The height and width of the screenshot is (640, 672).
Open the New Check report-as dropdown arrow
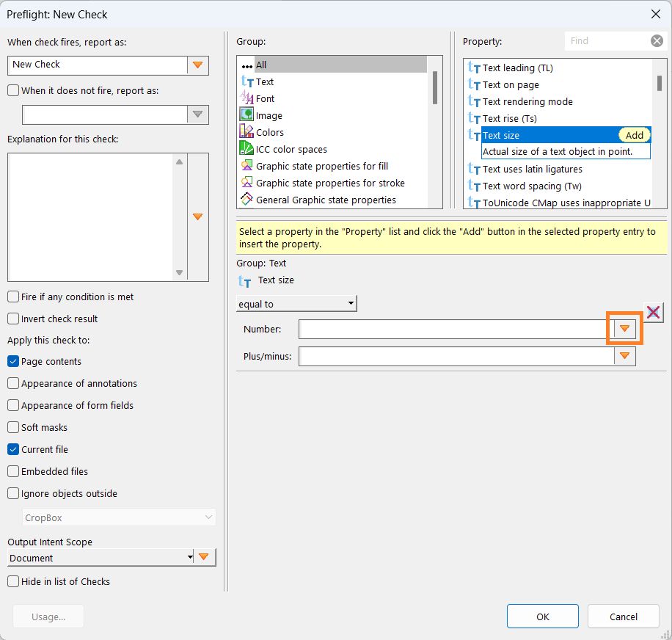[x=197, y=65]
